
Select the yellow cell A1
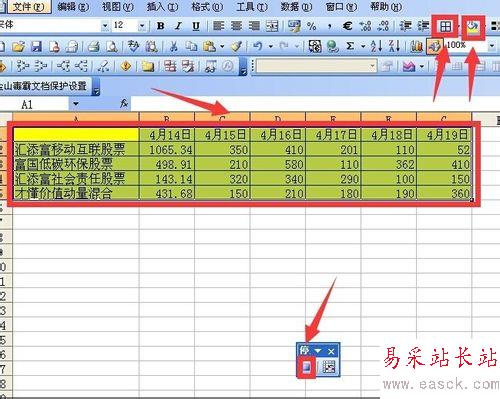[76, 134]
